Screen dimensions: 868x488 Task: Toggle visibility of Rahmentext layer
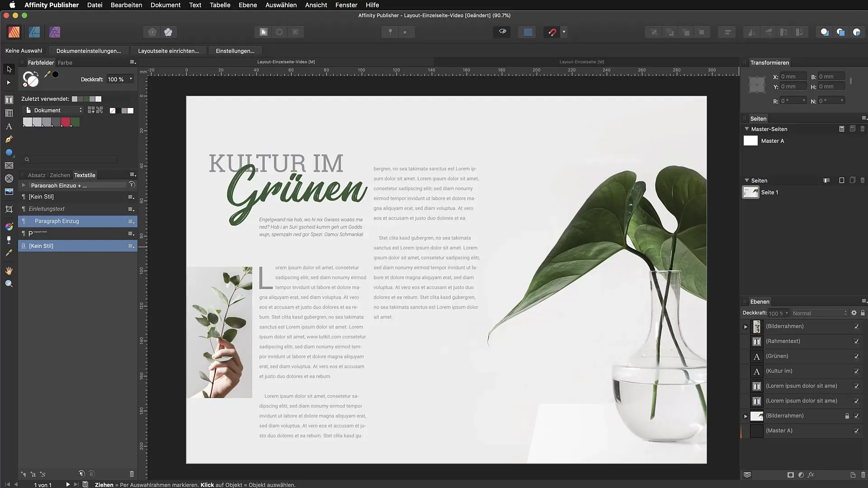pos(856,341)
